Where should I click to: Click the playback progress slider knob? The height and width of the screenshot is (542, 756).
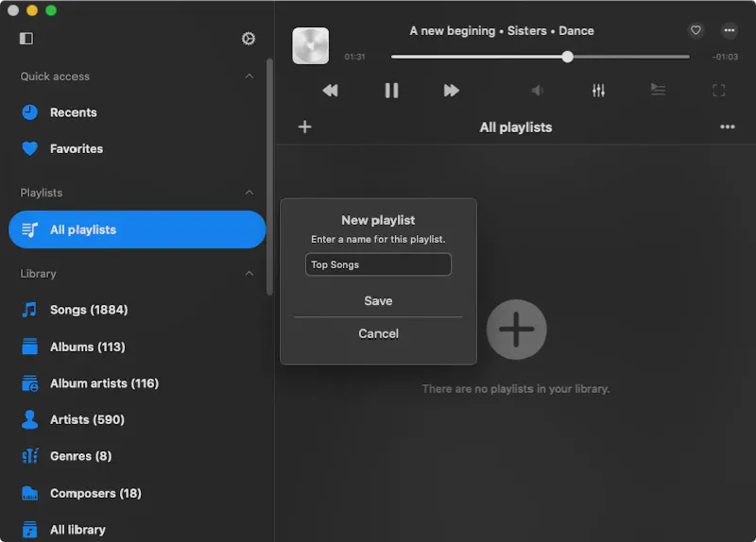(567, 57)
